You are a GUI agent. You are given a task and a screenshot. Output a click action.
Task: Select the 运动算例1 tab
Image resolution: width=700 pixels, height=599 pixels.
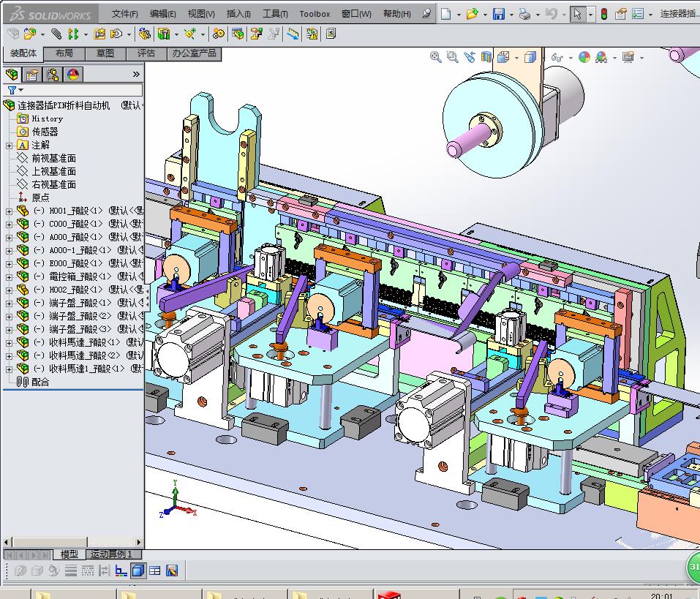pos(113,554)
